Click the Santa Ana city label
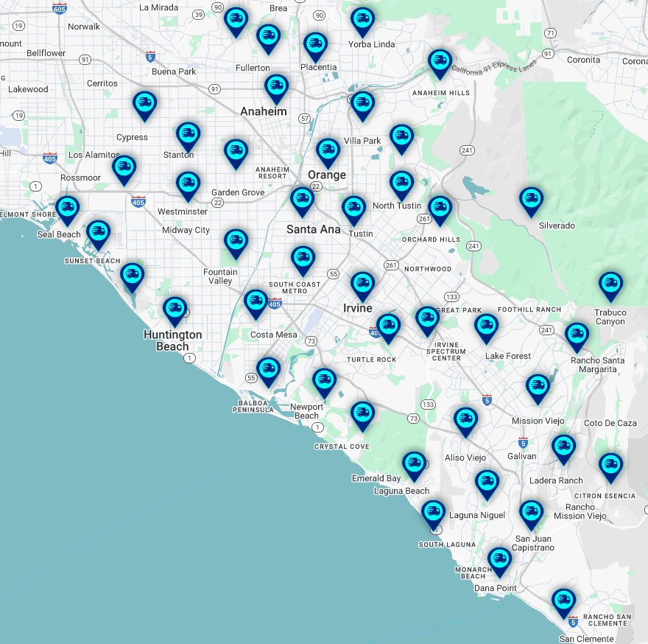Image resolution: width=648 pixels, height=644 pixels. tap(313, 229)
